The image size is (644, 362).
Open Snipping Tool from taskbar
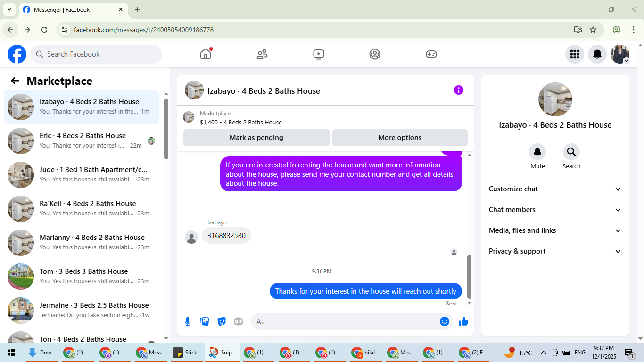223,353
